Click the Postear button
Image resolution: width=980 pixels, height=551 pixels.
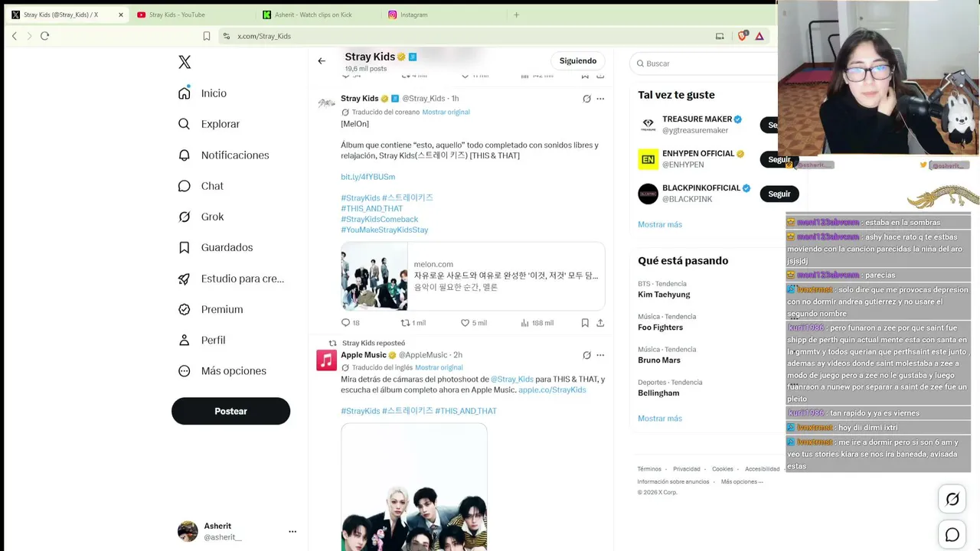(230, 411)
